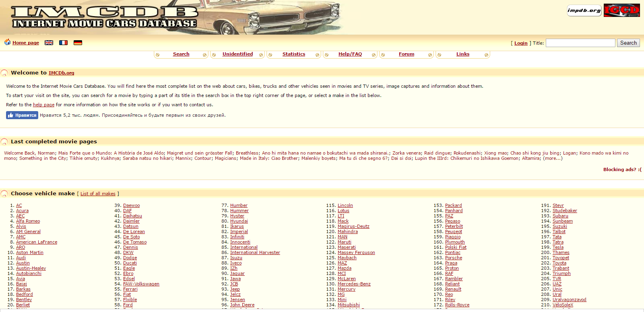Select the Triumph make

[561, 273]
